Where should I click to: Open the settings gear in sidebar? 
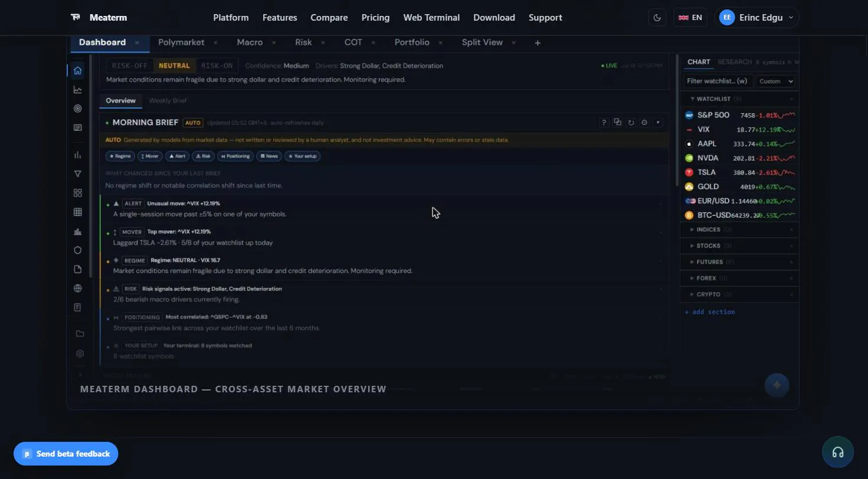tap(80, 354)
